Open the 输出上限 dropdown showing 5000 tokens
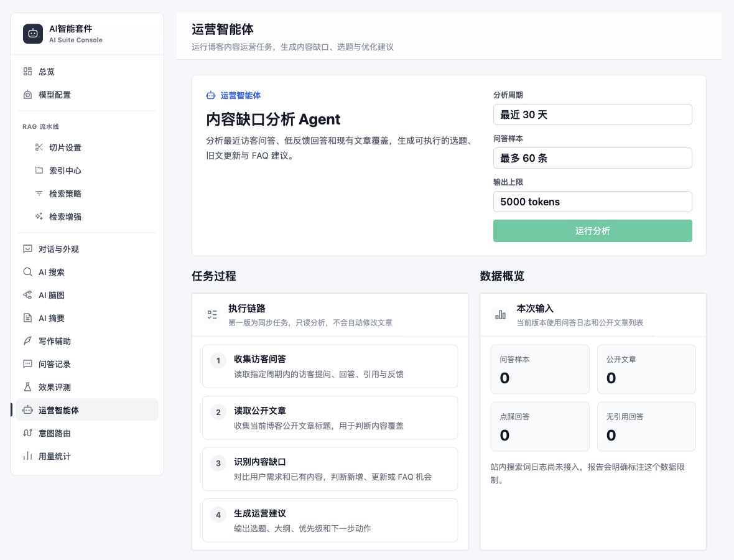This screenshot has width=734, height=560. 592,202
